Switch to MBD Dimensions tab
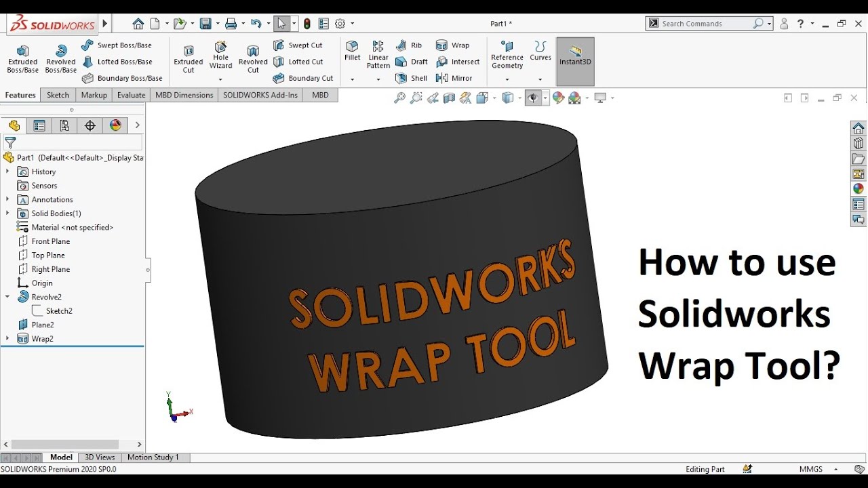Image resolution: width=868 pixels, height=488 pixels. pyautogui.click(x=184, y=95)
